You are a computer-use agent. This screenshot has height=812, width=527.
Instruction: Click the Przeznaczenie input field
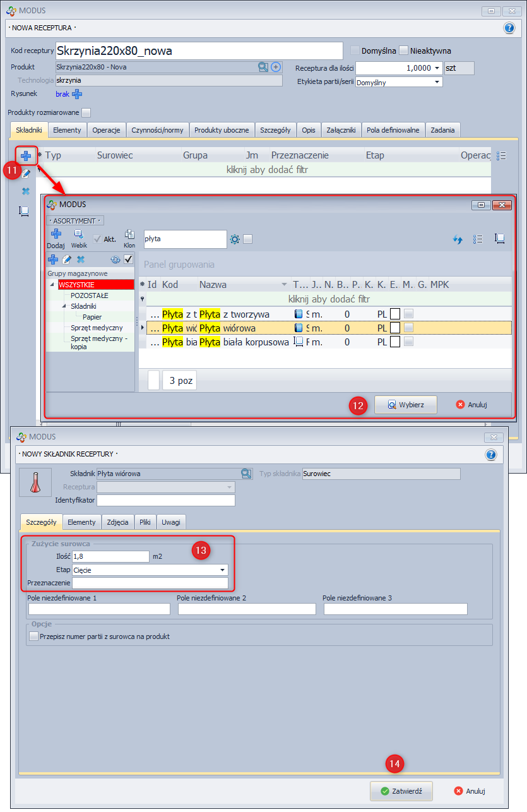coord(150,583)
